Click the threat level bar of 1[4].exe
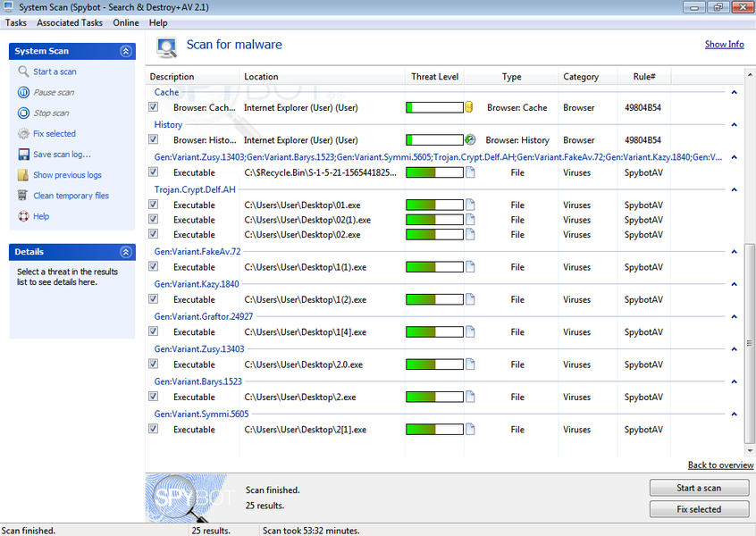This screenshot has width=756, height=536. (x=434, y=331)
